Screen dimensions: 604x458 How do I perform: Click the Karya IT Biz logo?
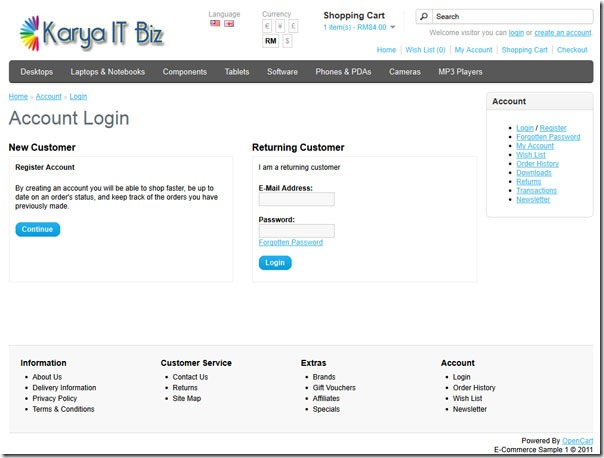[x=92, y=34]
